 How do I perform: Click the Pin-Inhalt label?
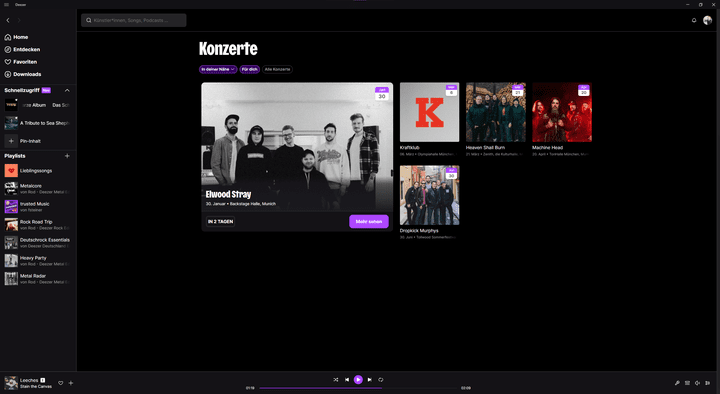(30, 141)
